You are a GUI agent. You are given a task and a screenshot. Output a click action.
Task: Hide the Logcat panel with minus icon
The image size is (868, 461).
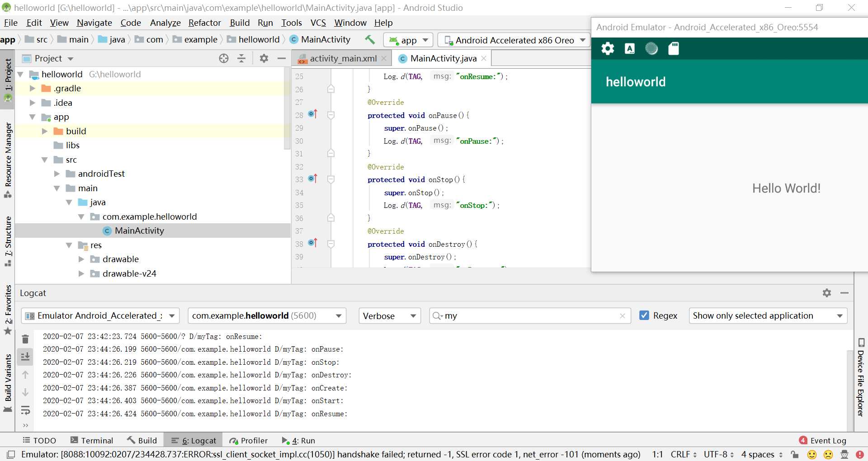point(844,293)
